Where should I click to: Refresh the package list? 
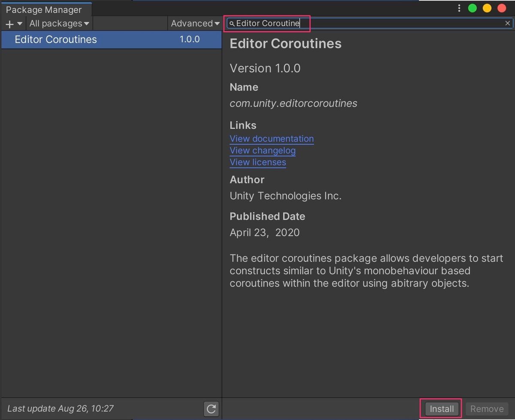(211, 409)
